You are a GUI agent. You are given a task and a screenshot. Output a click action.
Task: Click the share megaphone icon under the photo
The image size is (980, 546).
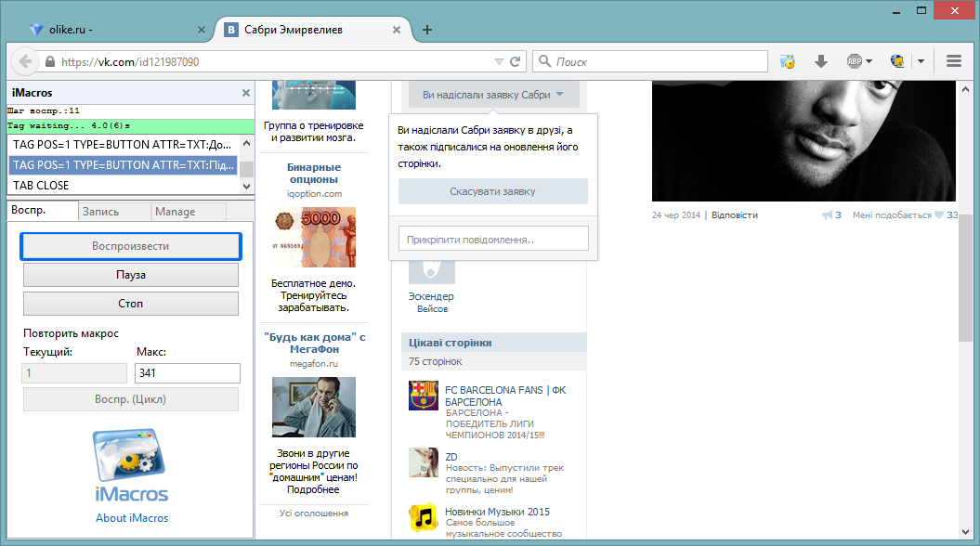[x=827, y=214]
